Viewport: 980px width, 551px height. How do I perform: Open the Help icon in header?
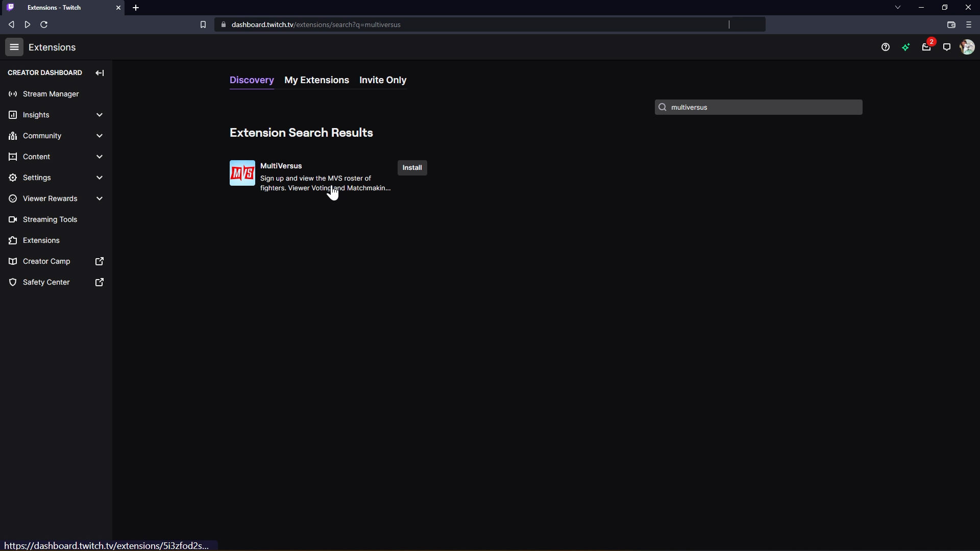(886, 47)
